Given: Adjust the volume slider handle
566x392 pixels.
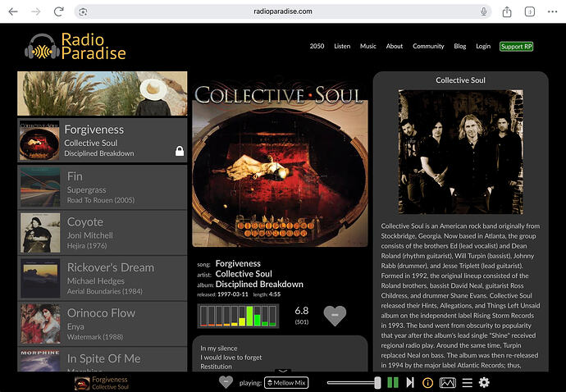Looking at the screenshot, I should pyautogui.click(x=377, y=383).
